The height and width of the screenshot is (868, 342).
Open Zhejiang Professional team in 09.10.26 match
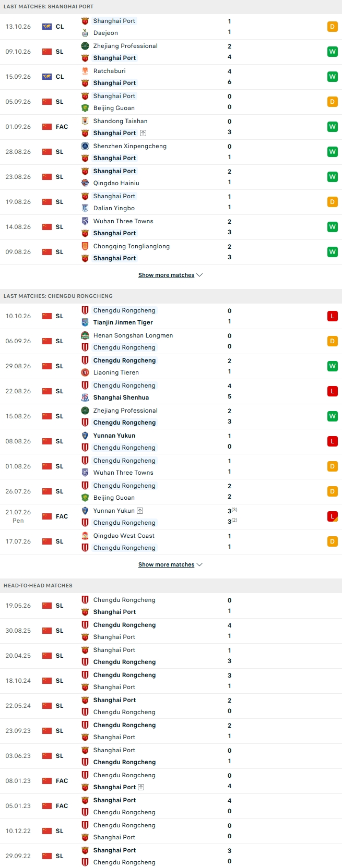(x=125, y=46)
